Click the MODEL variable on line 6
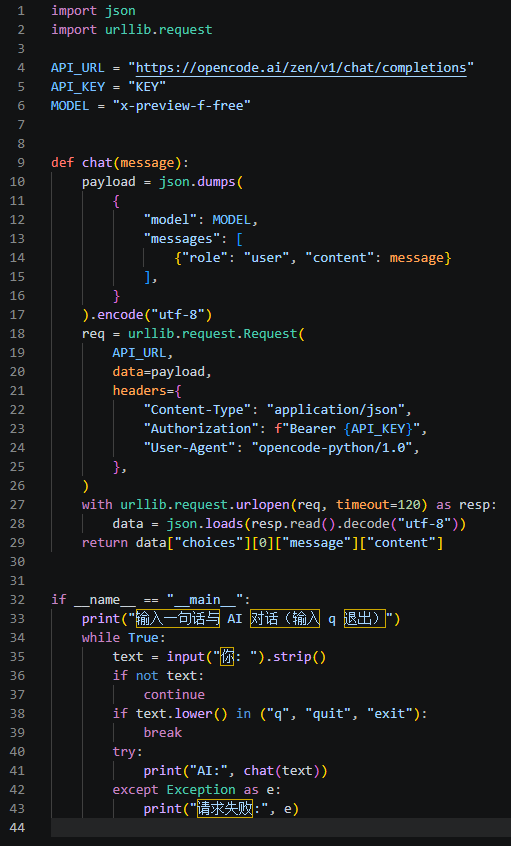Viewport: 511px width, 846px height. pyautogui.click(x=70, y=106)
